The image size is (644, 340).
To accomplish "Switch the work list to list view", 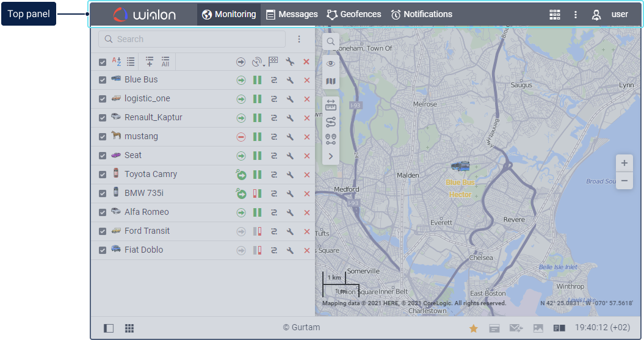I will pyautogui.click(x=131, y=62).
